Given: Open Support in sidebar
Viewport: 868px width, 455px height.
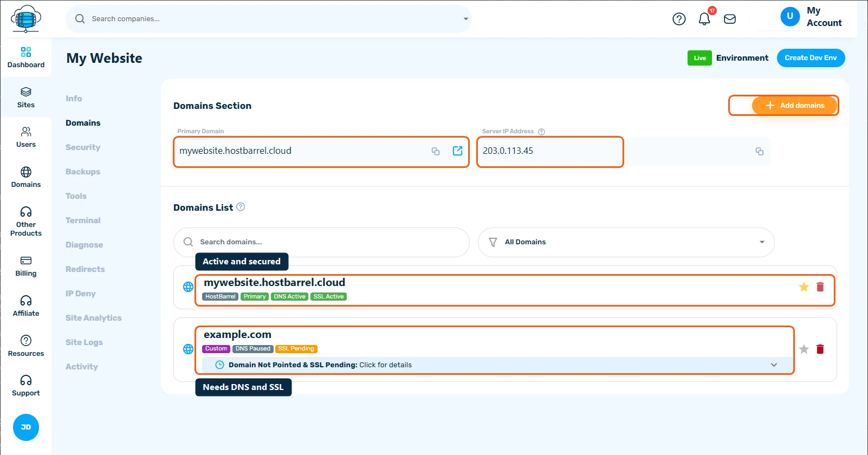Looking at the screenshot, I should pyautogui.click(x=25, y=386).
